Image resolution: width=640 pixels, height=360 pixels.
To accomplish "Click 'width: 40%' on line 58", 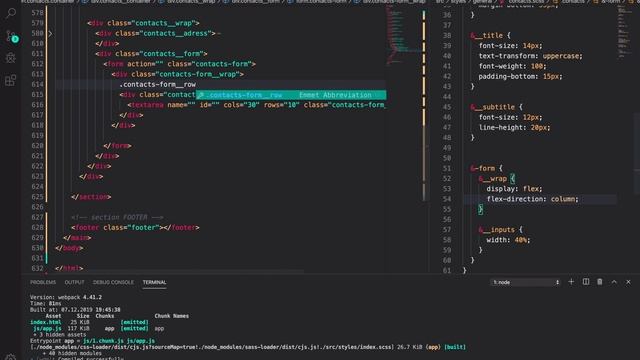I will (508, 240).
